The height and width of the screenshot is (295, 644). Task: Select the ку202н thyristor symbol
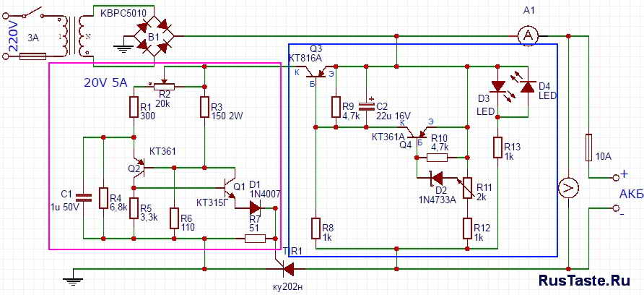[289, 269]
